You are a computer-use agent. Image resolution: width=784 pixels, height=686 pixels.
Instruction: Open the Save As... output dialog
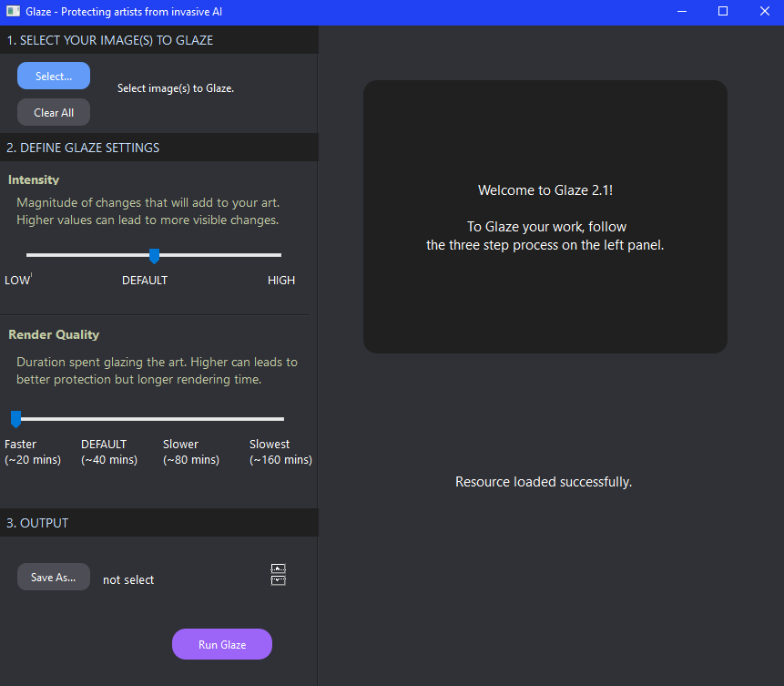[54, 577]
